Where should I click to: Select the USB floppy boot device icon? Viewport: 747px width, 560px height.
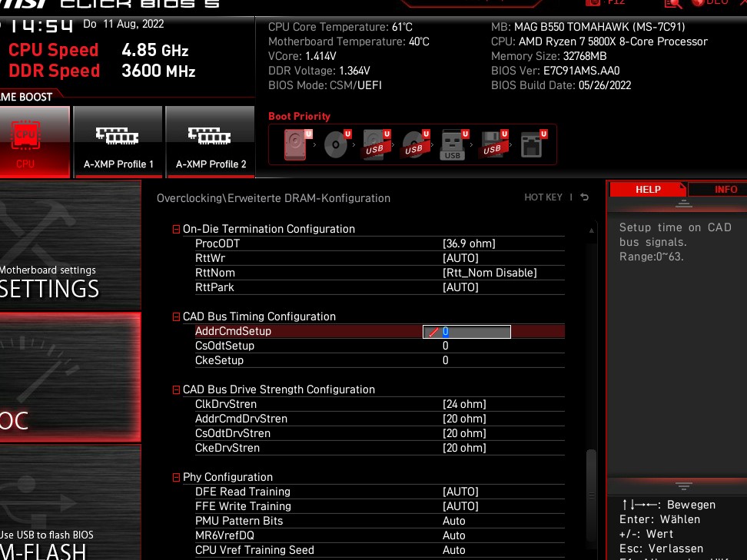[x=494, y=144]
